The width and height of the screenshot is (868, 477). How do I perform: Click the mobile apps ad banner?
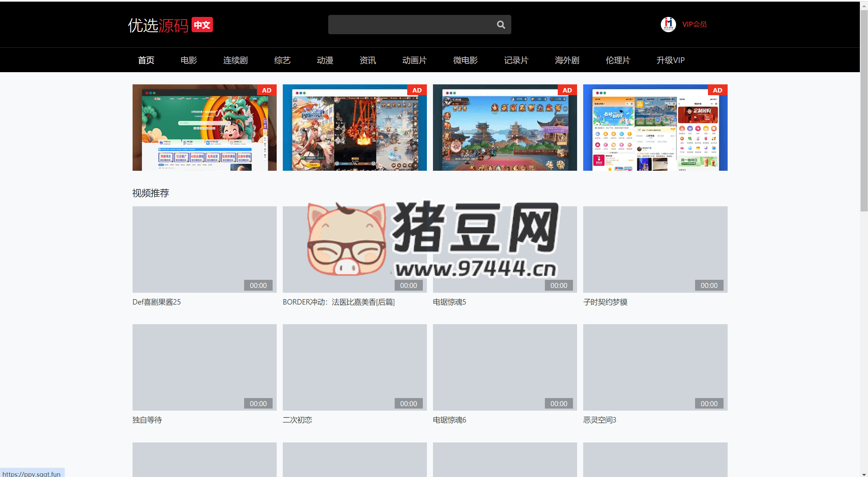click(x=655, y=128)
